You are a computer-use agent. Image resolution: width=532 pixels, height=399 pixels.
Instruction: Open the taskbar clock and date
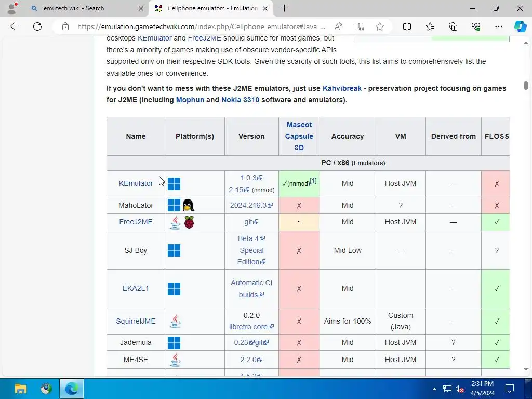[x=483, y=389]
